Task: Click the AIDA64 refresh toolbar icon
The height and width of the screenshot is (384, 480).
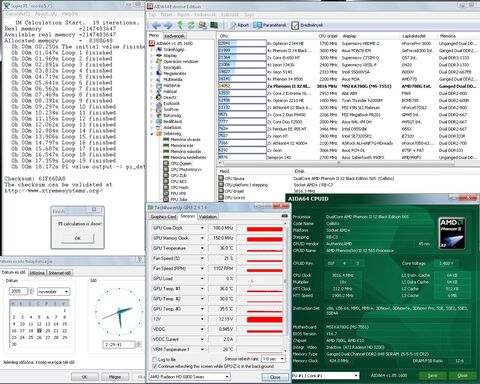Action: [191, 25]
